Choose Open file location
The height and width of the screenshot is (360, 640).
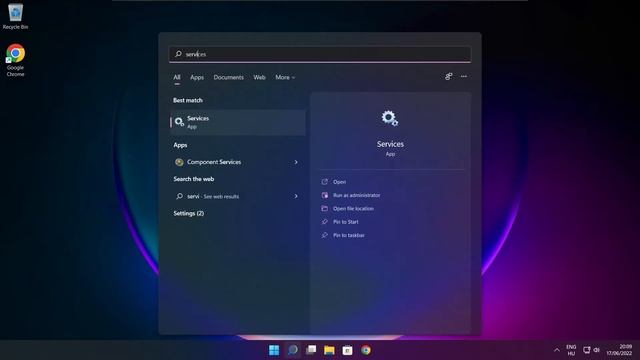pos(353,209)
